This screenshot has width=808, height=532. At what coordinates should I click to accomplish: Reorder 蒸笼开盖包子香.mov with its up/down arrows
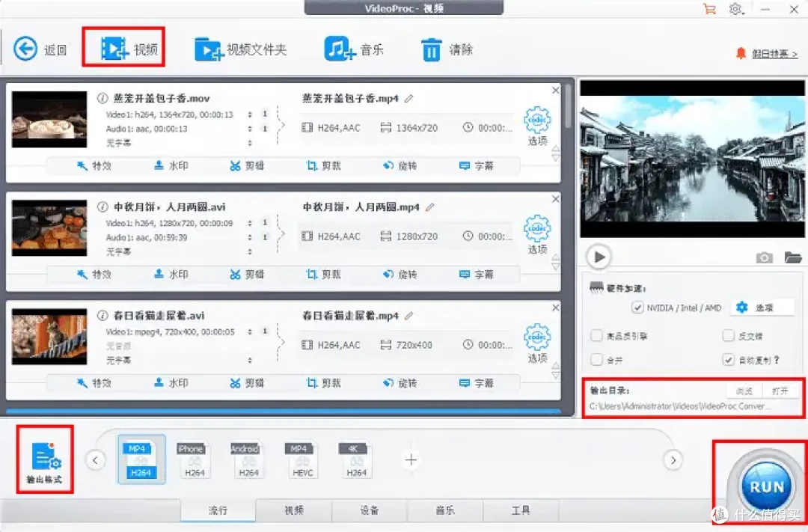[x=555, y=153]
